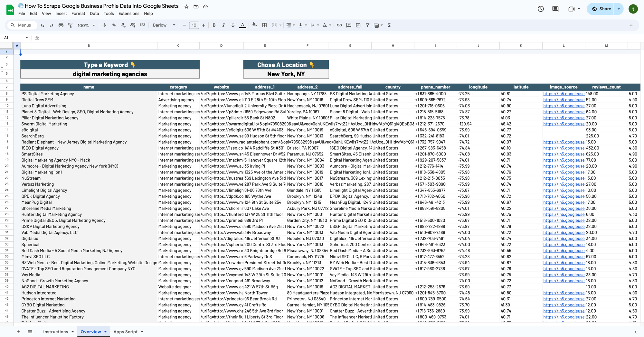Star this spreadsheet document

click(186, 6)
